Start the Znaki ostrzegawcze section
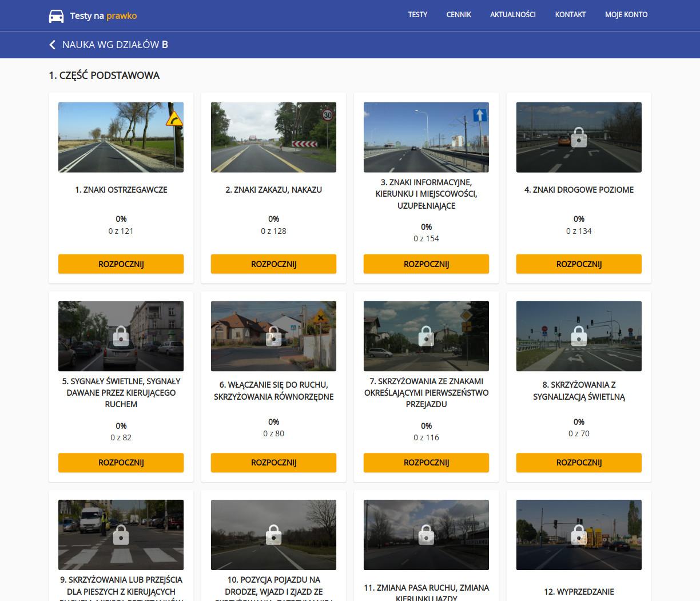The image size is (700, 601). click(121, 264)
